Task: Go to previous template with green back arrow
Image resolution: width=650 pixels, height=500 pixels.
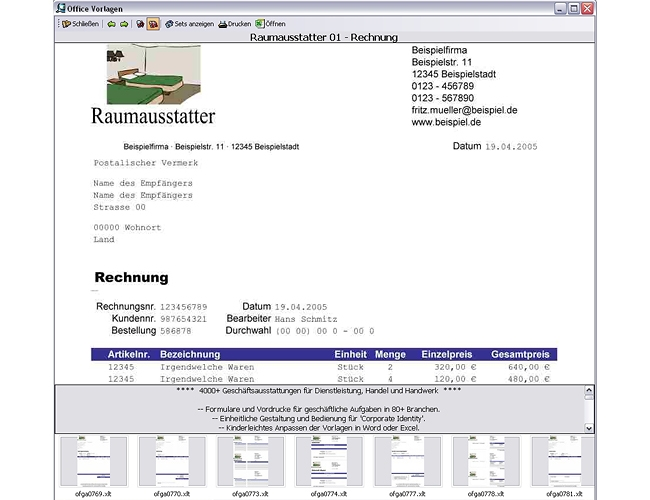Action: pos(112,24)
